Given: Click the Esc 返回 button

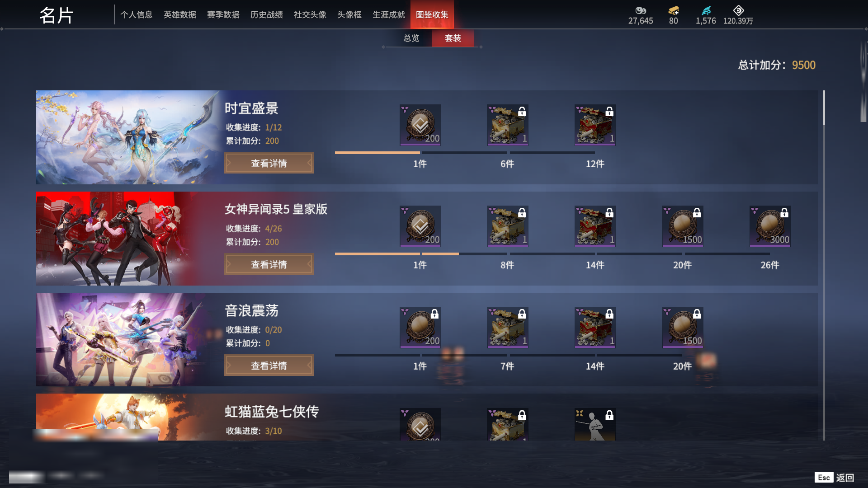Looking at the screenshot, I should point(835,478).
